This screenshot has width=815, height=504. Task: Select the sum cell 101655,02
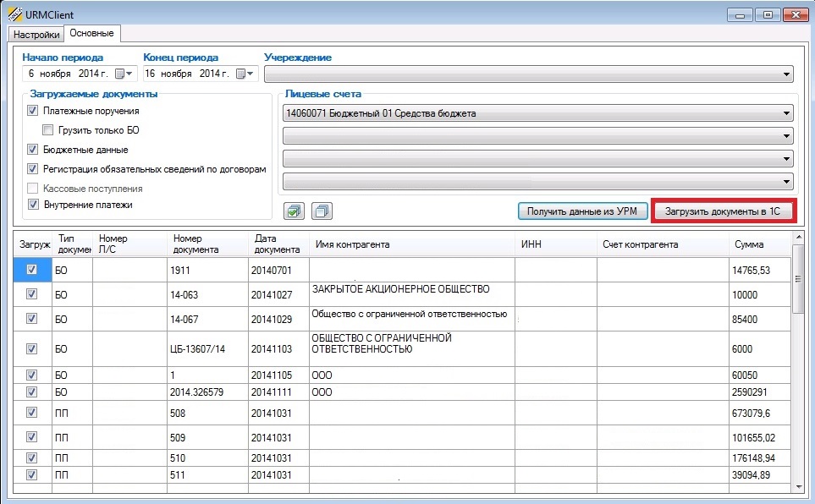pyautogui.click(x=760, y=437)
